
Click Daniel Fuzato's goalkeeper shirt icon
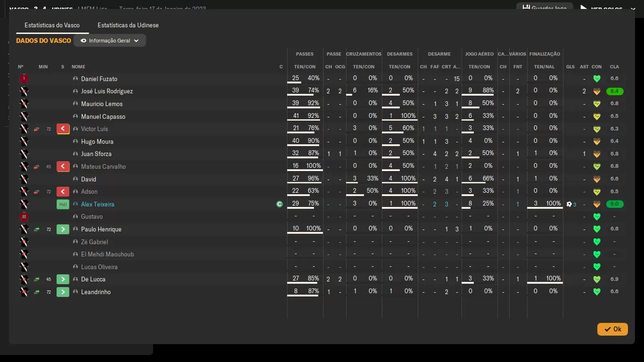pyautogui.click(x=24, y=79)
